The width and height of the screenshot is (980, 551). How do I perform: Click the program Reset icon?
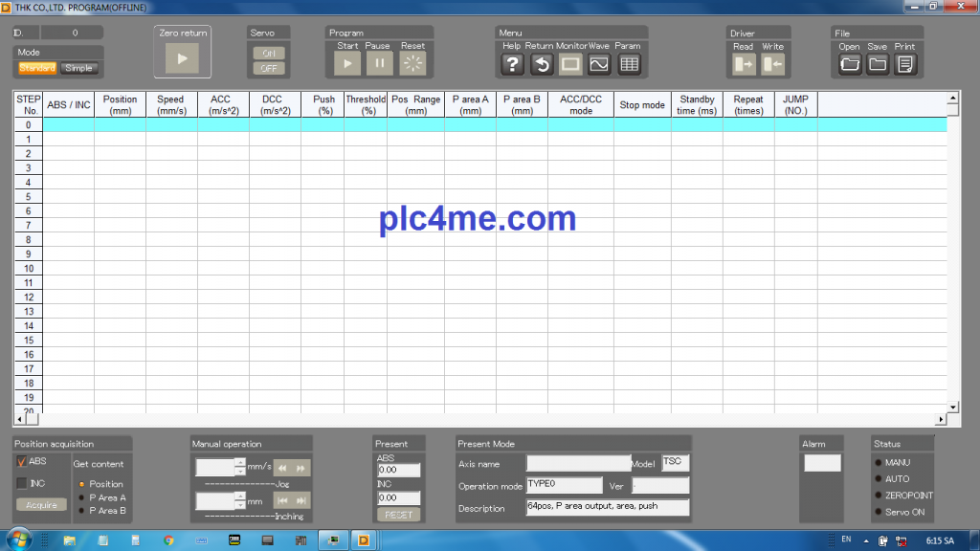pyautogui.click(x=412, y=64)
